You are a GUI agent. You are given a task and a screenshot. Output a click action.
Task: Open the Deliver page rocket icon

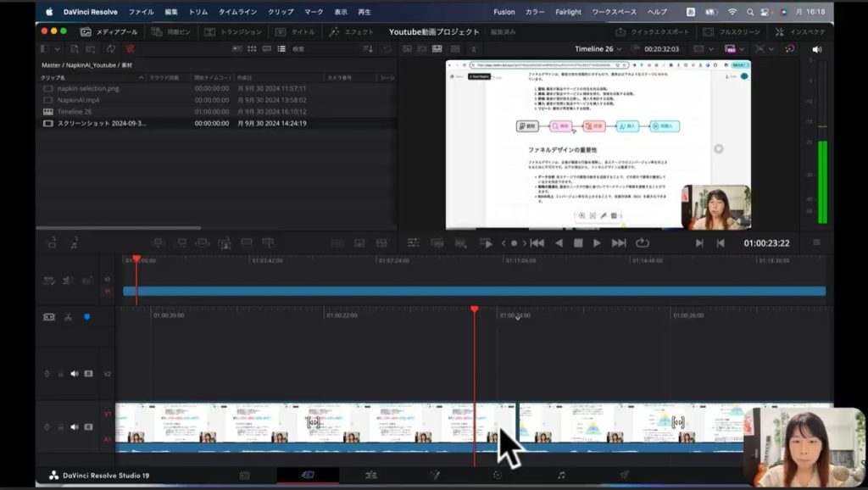click(624, 476)
